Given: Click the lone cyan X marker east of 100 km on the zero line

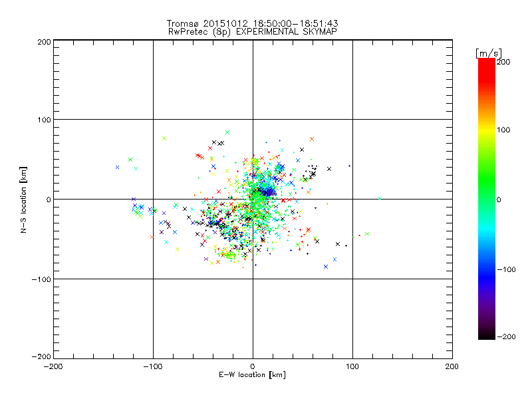Looking at the screenshot, I should (380, 198).
